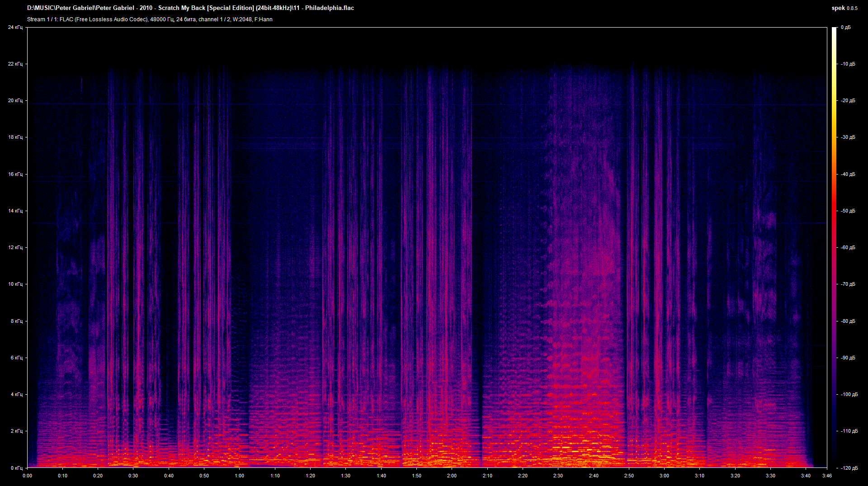Click the 4 кГц frequency axis label
The height and width of the screenshot is (486, 868).
(16, 395)
